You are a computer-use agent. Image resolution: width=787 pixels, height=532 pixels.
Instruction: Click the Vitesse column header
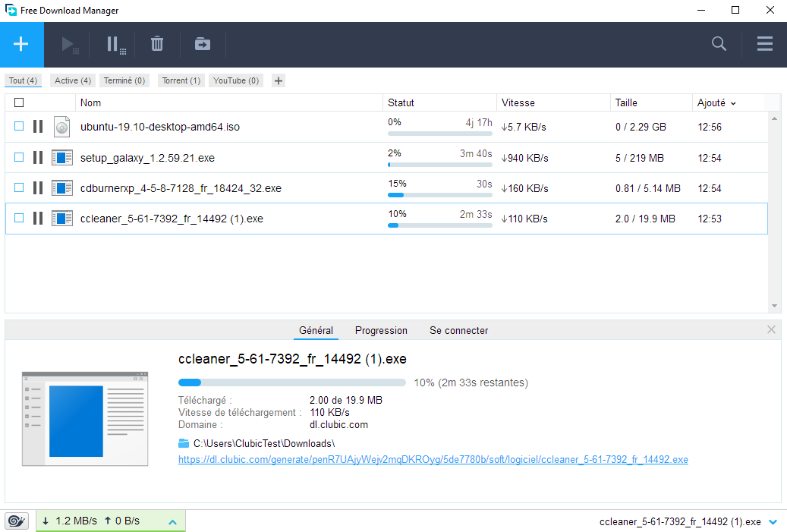pos(553,103)
